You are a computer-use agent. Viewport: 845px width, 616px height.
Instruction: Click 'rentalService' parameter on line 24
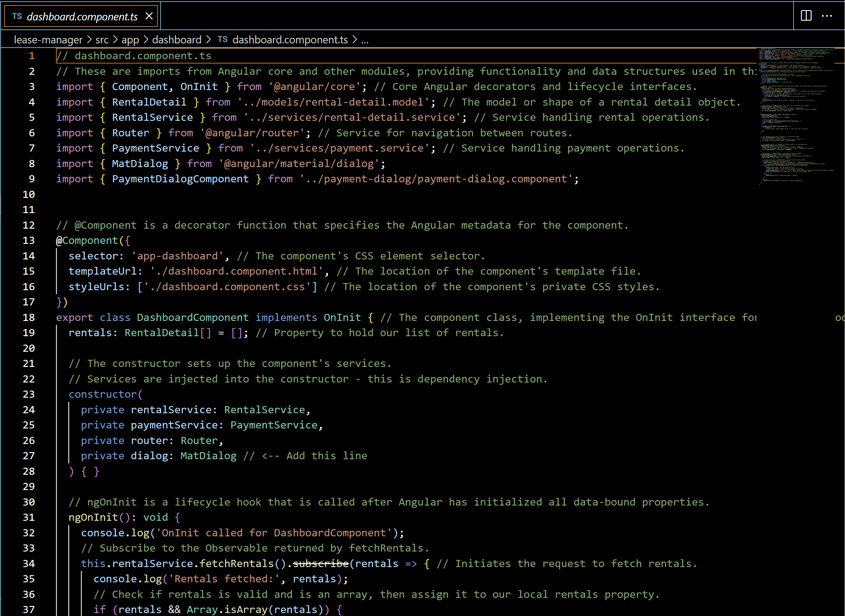pyautogui.click(x=171, y=410)
